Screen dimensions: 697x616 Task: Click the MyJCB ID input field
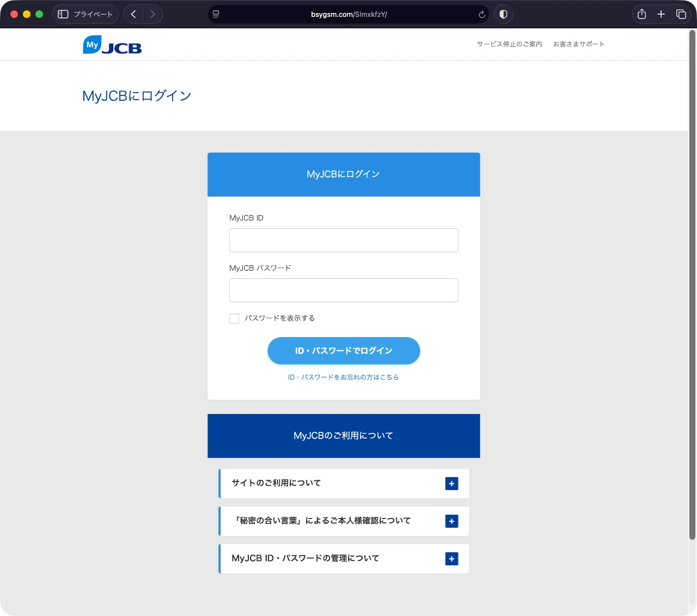coord(344,240)
